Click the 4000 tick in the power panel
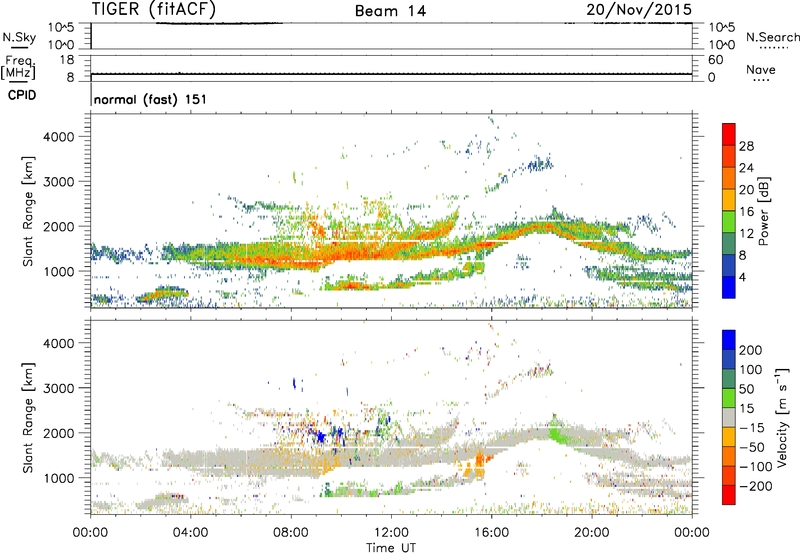The image size is (800, 554). click(x=59, y=137)
